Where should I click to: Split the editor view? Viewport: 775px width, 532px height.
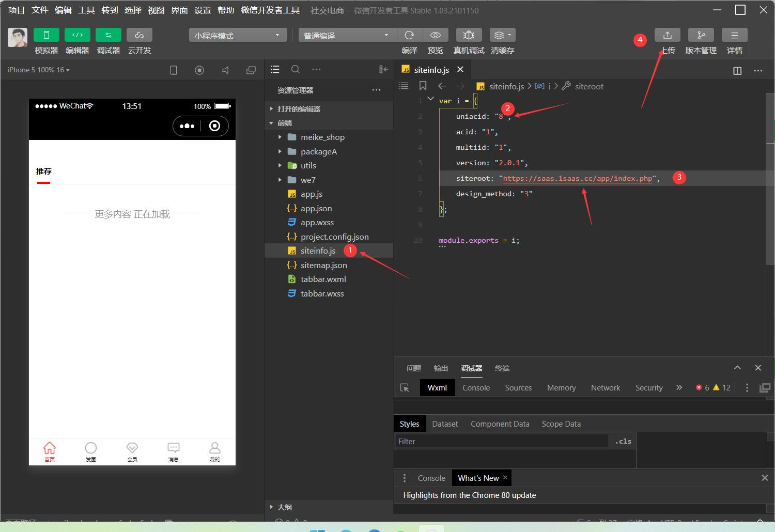(737, 71)
